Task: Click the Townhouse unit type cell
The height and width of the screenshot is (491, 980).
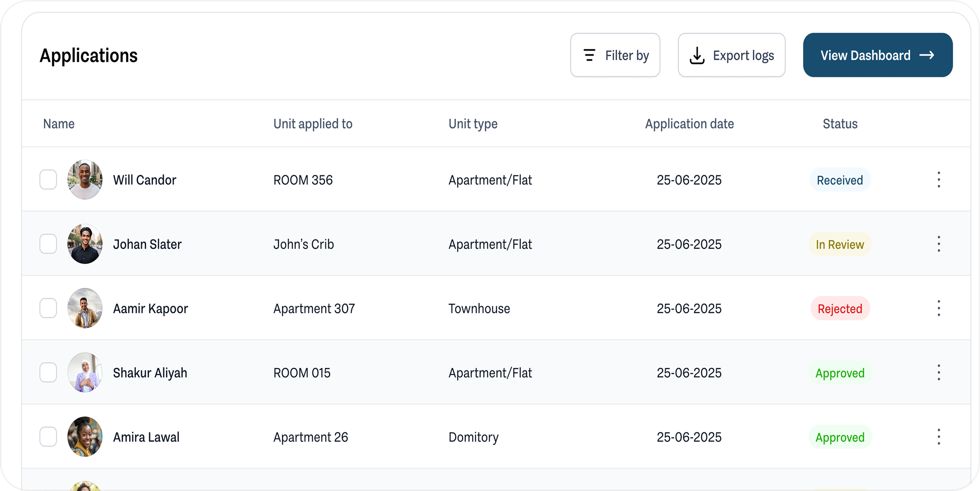Action: (479, 309)
